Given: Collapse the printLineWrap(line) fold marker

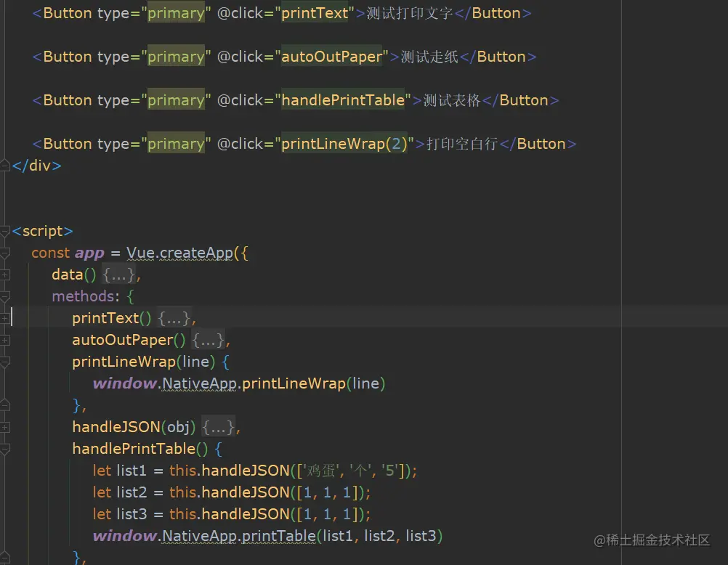Looking at the screenshot, I should tap(4, 362).
